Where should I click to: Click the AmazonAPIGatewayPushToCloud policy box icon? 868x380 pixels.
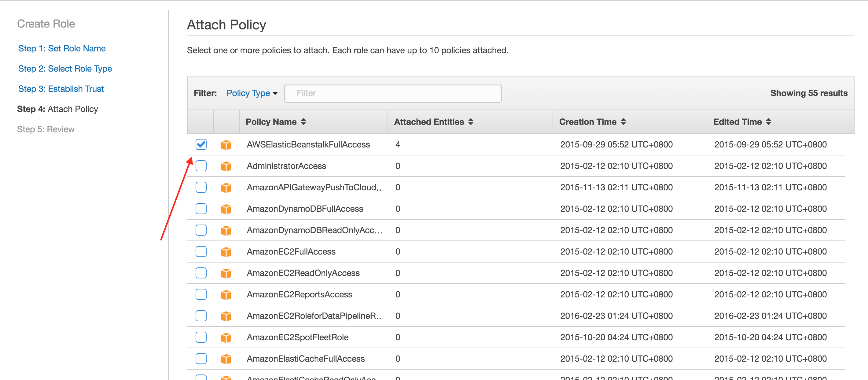[x=226, y=188]
